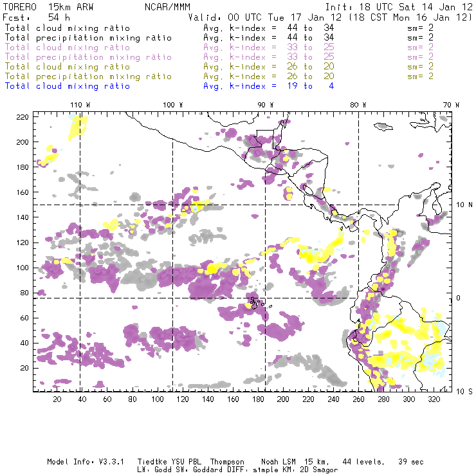Select the "Thompson" microphysics label
Screen dimensions: 476x476
coord(227,462)
